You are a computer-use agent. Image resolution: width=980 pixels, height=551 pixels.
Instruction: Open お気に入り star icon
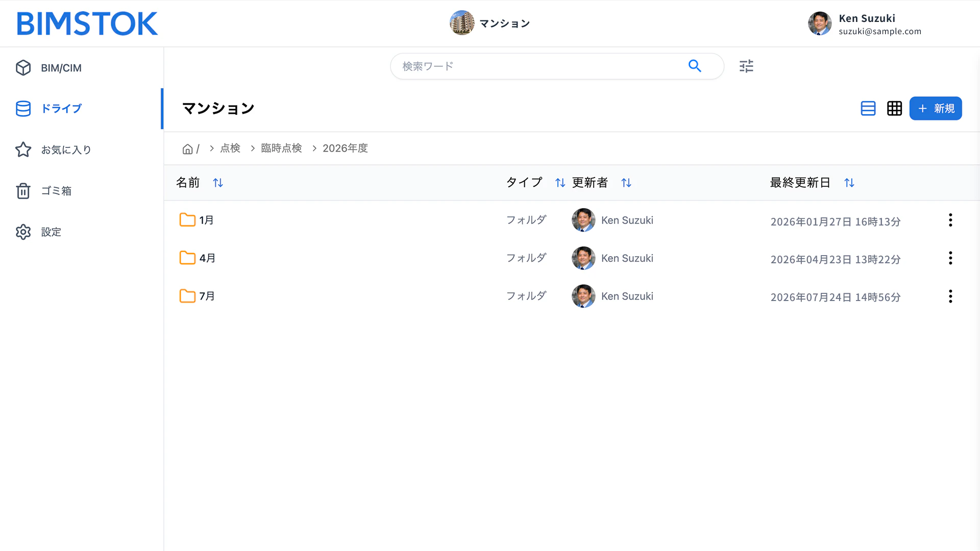(x=23, y=149)
